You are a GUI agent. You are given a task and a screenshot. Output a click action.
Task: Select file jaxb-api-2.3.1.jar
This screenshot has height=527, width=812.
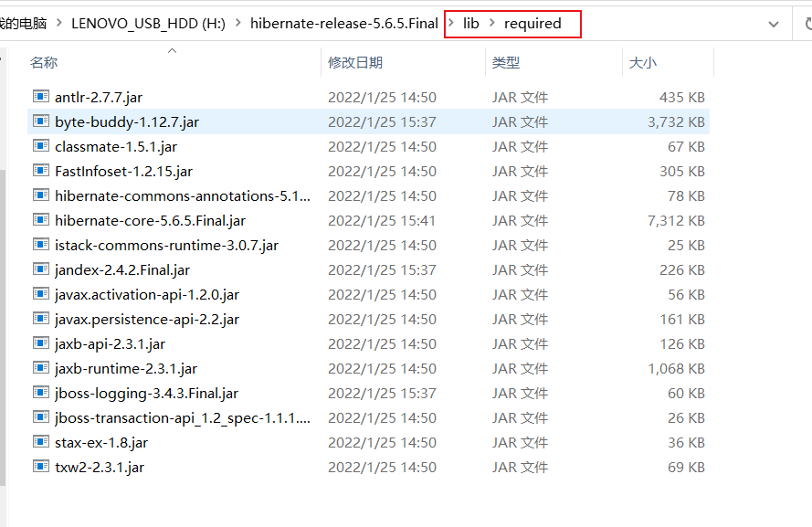click(110, 344)
